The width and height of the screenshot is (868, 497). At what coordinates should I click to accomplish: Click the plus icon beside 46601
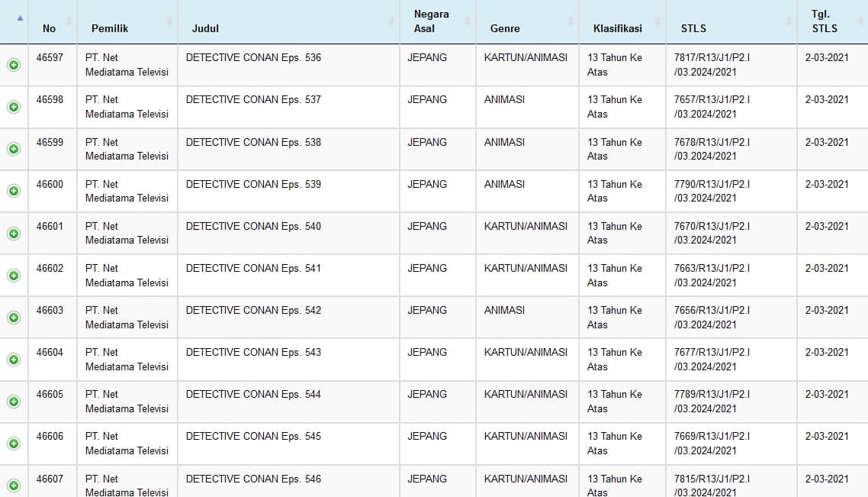click(14, 233)
